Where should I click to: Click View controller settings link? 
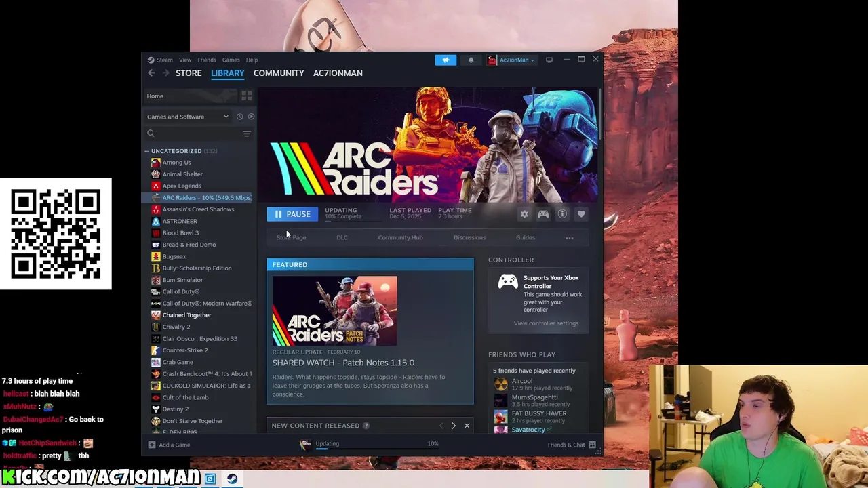click(x=546, y=323)
